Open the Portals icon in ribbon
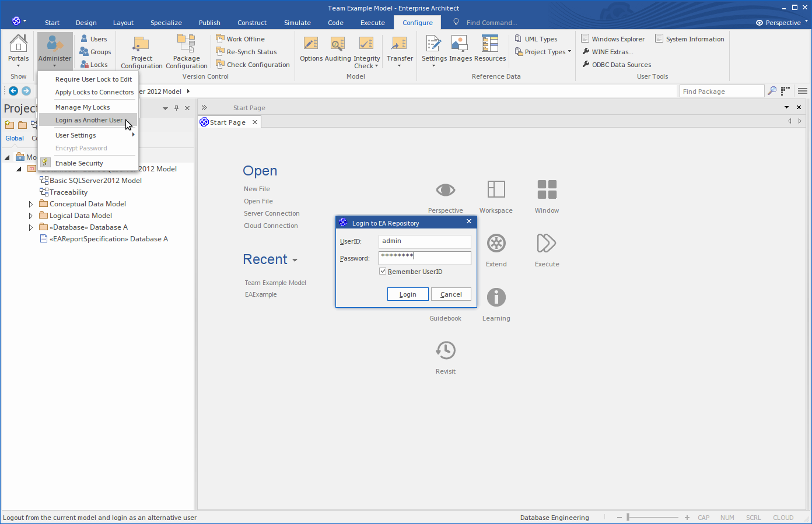This screenshot has height=524, width=812. click(x=18, y=44)
